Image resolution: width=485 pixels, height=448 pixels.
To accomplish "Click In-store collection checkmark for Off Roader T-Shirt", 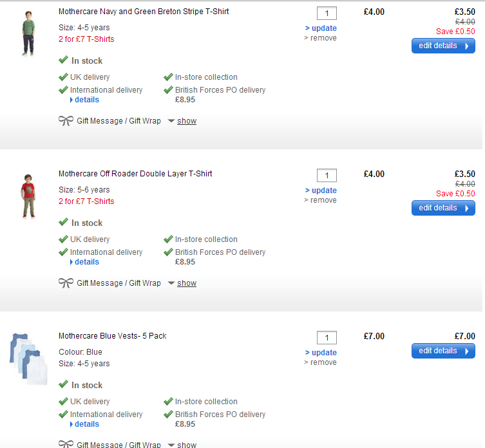I will pos(168,239).
